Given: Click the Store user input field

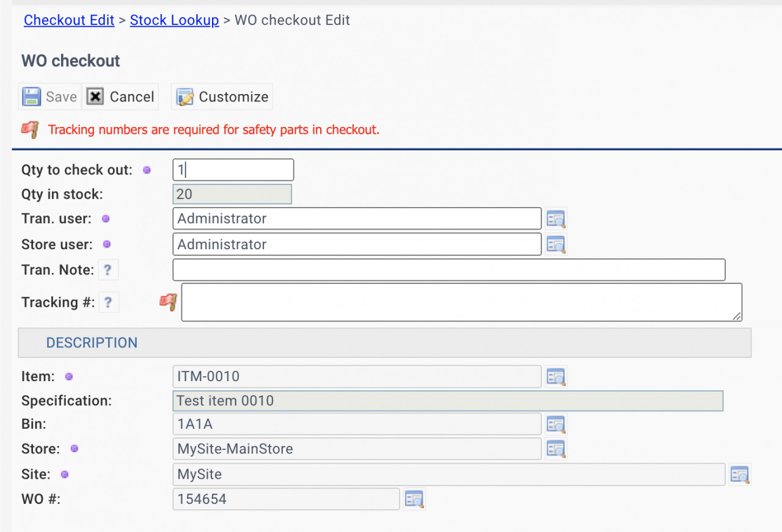Looking at the screenshot, I should point(357,244).
